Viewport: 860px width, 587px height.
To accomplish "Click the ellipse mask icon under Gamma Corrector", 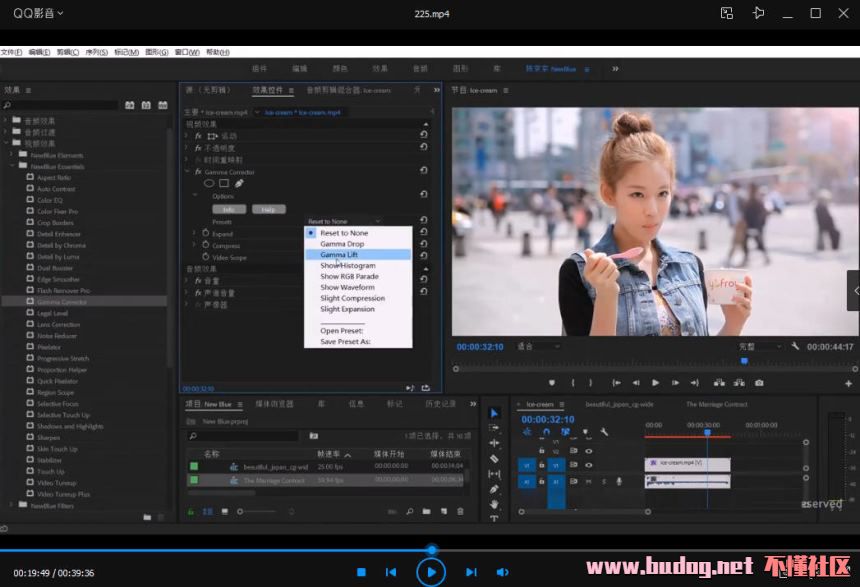I will (209, 183).
